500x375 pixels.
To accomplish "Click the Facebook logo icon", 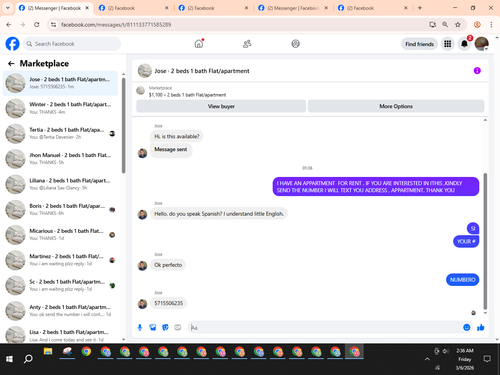I will click(12, 44).
